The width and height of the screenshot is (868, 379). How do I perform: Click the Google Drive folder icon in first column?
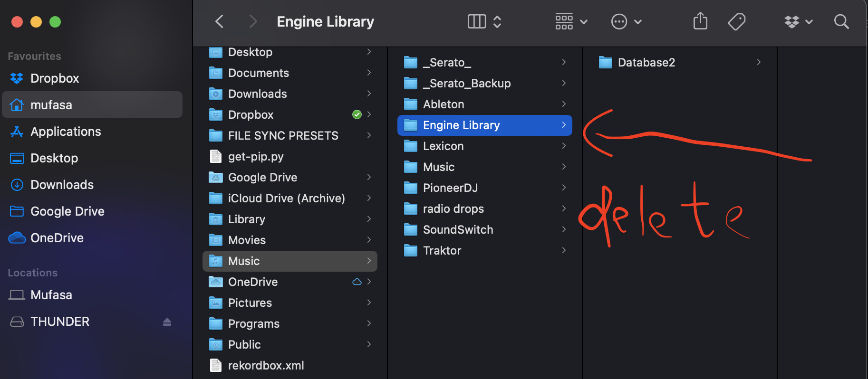tap(216, 178)
